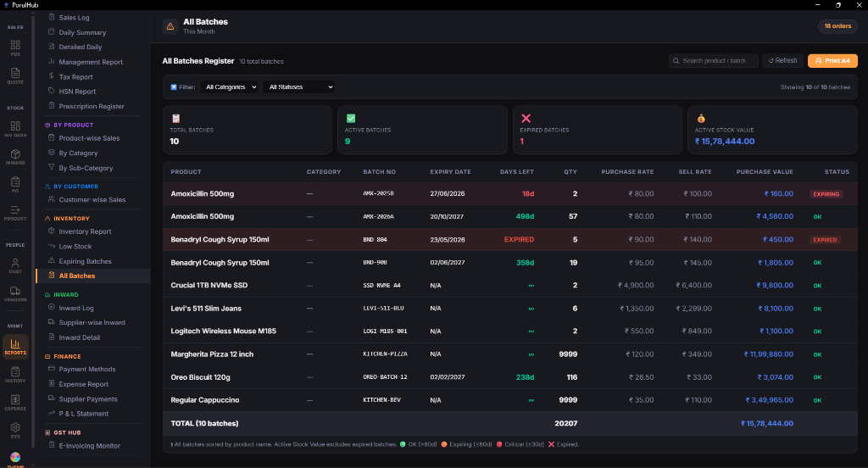Select the Regular Cappuccino row
Screen dimensions: 868x468
tap(509, 400)
